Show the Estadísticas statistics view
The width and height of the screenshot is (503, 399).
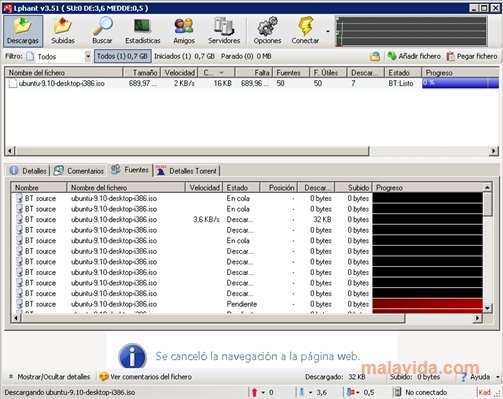[143, 31]
